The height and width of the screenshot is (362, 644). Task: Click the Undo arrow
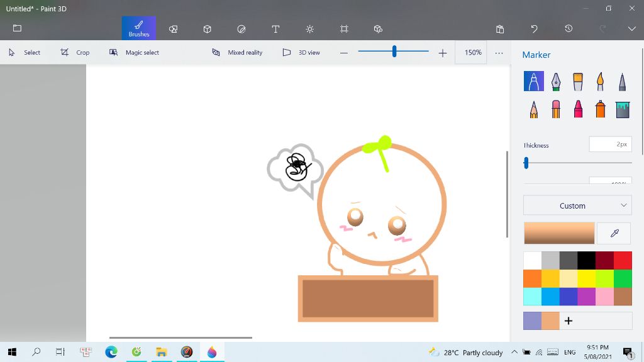click(534, 29)
